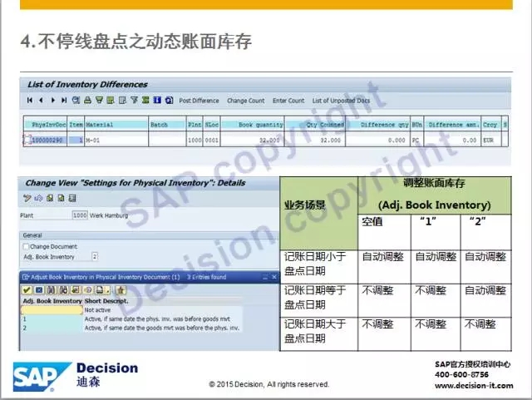
Task: Click the pencil display/change toggle icon
Action: (27, 198)
